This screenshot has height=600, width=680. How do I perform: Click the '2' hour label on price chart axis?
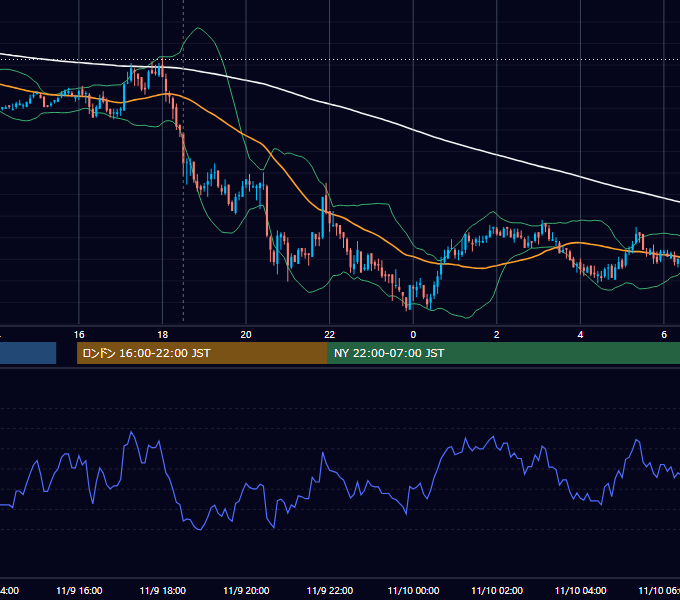[497, 335]
